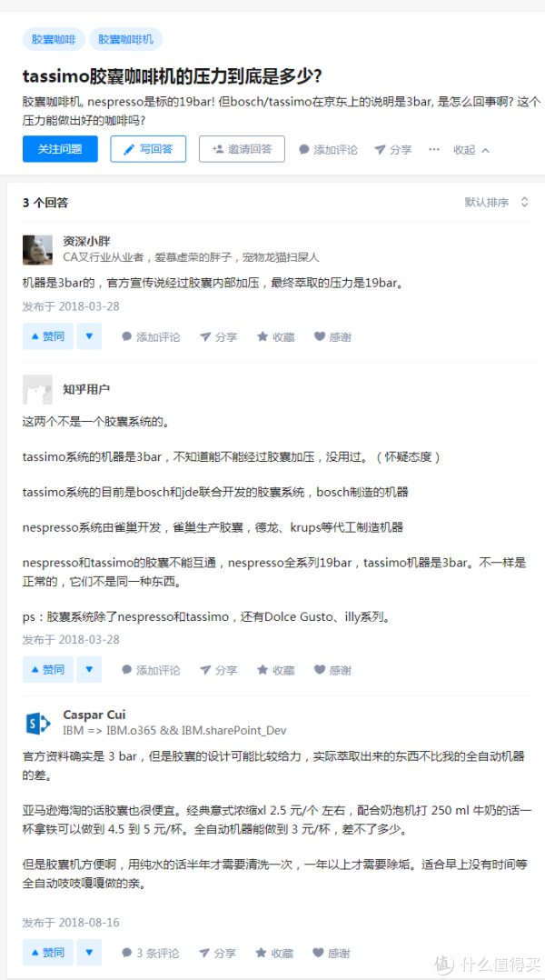This screenshot has width=545, height=980.
Task: Click 收藏 star on 资深小胖's answer
Action: pos(276,337)
